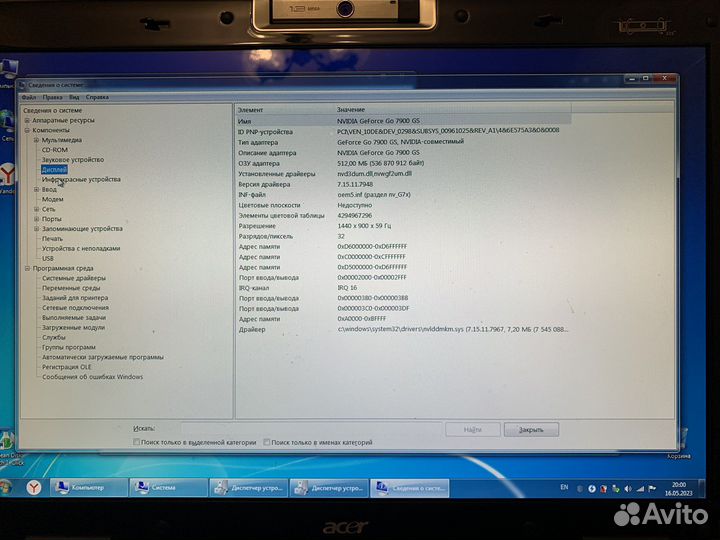Click the Закрыть button

click(531, 429)
